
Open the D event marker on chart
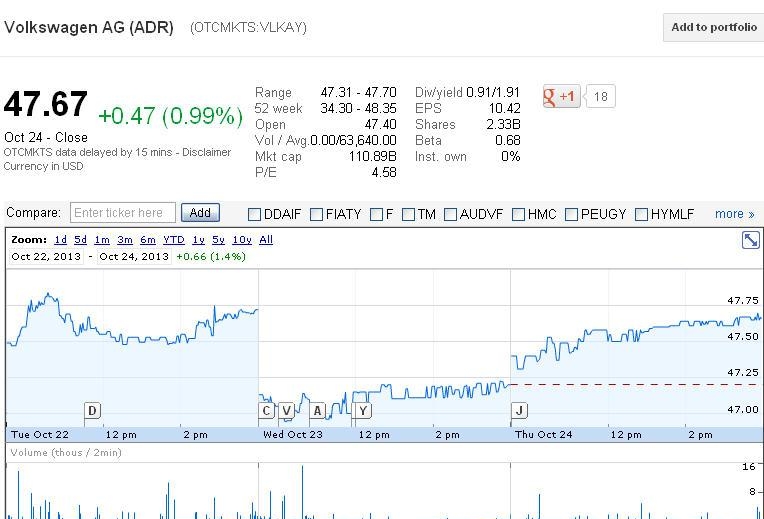point(93,411)
